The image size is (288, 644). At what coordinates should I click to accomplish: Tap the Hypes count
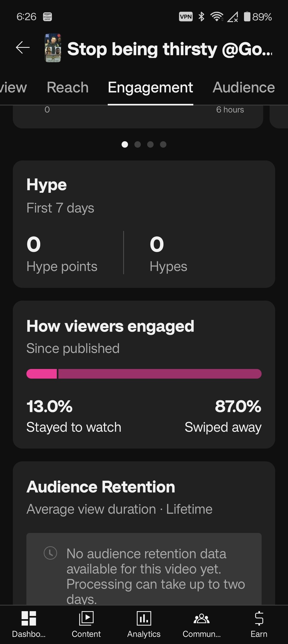pos(157,244)
